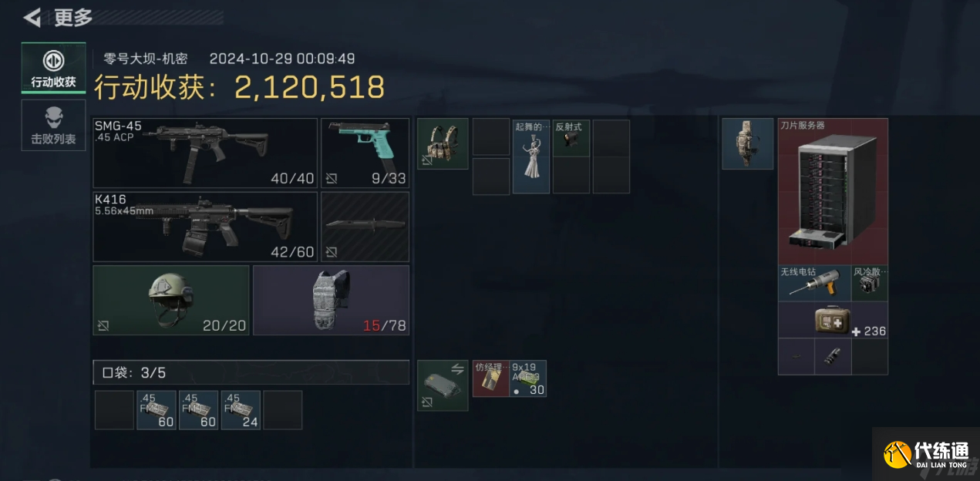Click the chest rig icon in middle panel
The image size is (980, 481).
443,143
